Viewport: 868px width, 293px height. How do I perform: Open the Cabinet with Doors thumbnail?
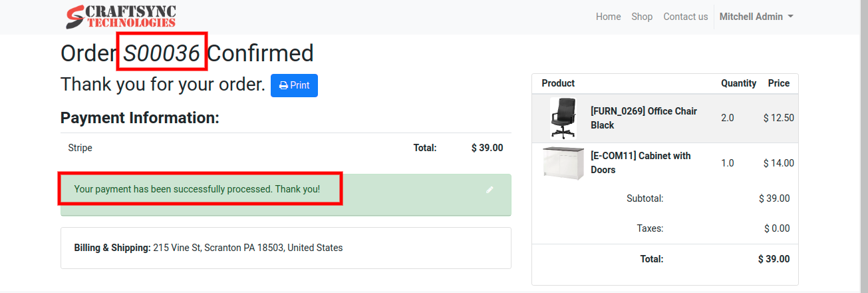point(563,162)
